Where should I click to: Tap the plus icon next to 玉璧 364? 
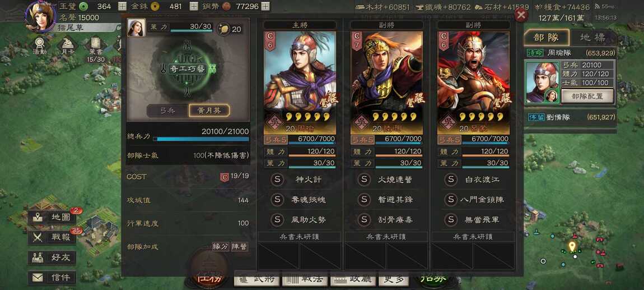(x=123, y=6)
